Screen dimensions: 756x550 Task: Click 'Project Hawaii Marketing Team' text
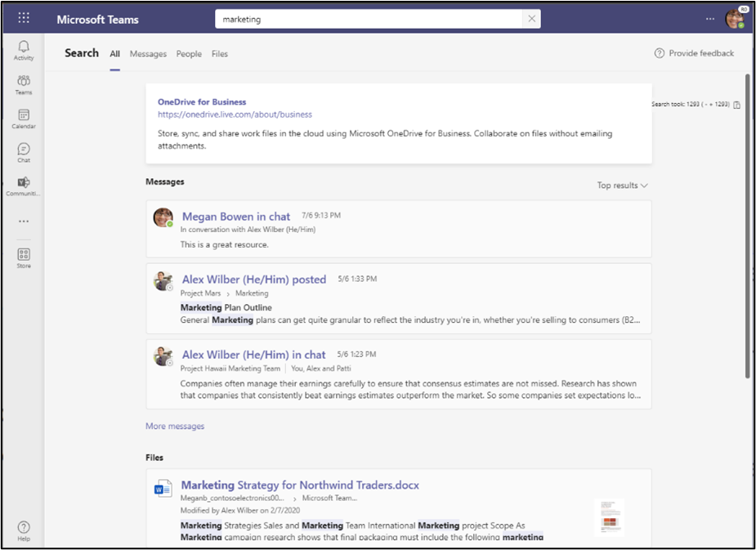tap(230, 369)
